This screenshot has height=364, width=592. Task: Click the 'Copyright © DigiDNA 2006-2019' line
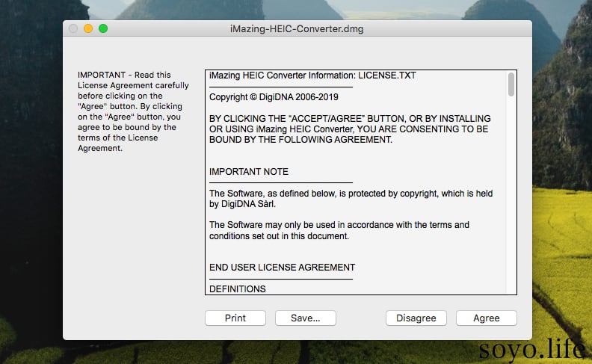point(274,97)
